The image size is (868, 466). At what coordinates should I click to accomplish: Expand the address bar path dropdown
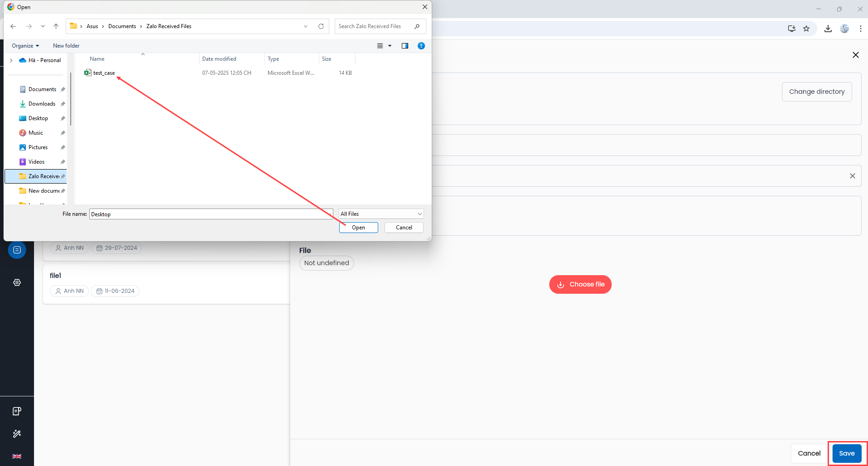point(306,26)
